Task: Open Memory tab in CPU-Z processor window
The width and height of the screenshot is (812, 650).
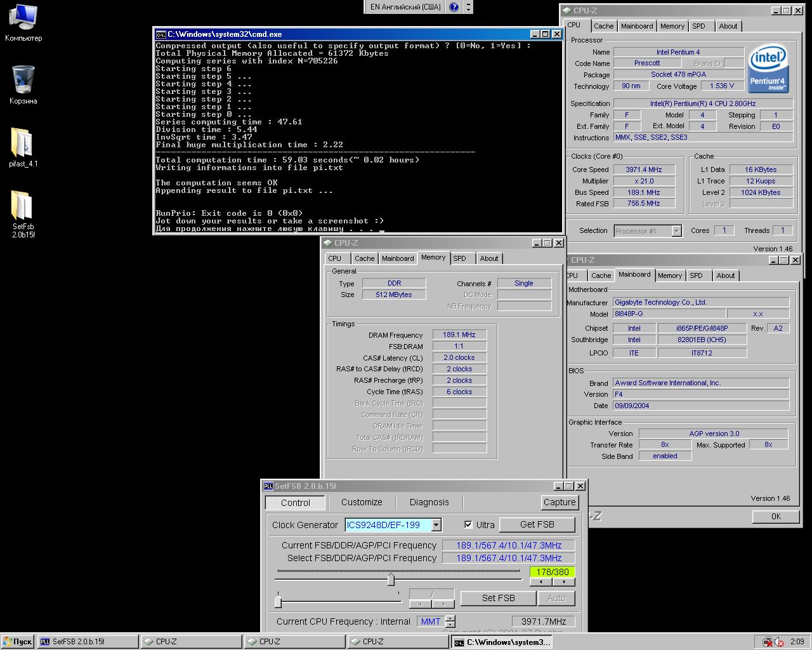Action: click(x=672, y=26)
